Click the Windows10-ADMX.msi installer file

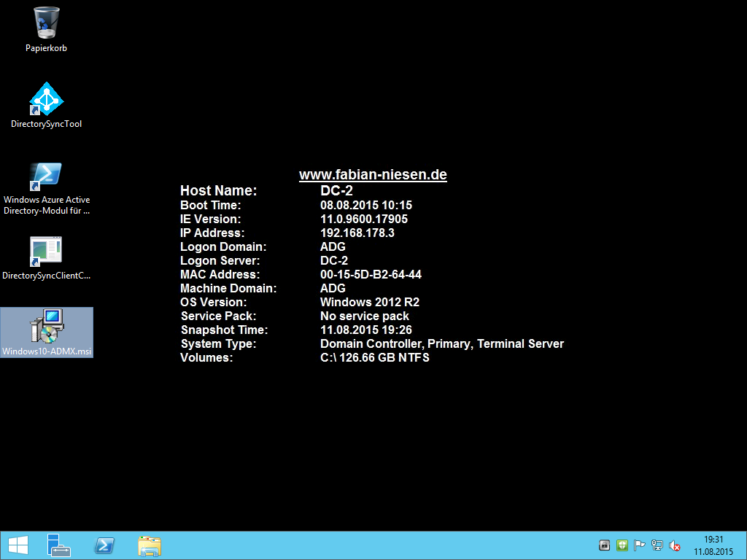pyautogui.click(x=46, y=332)
